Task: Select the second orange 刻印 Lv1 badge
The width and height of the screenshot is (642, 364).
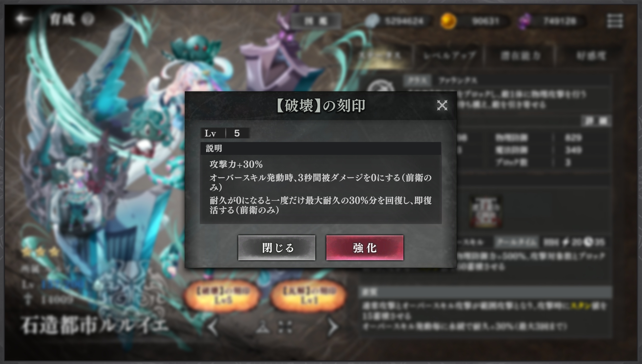Action: 308,295
